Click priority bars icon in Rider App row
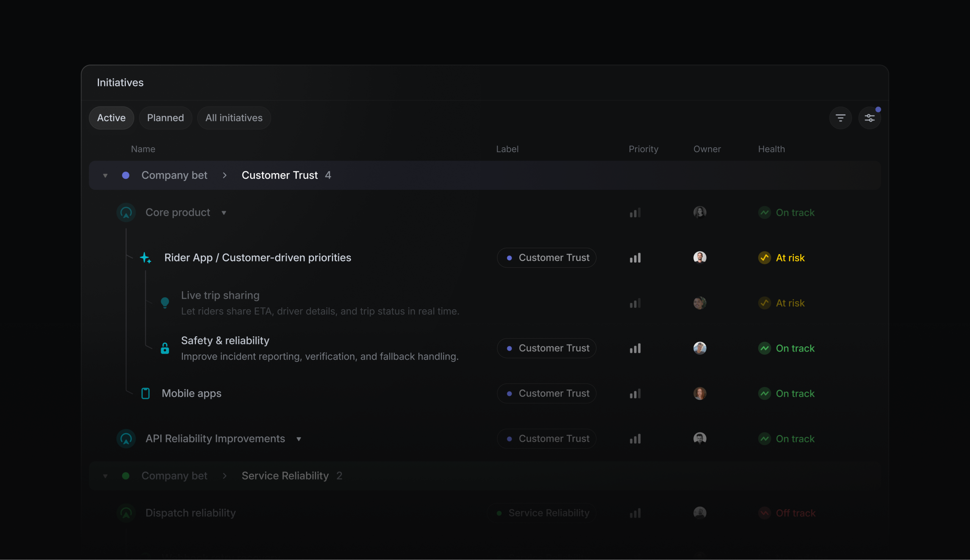 (635, 258)
